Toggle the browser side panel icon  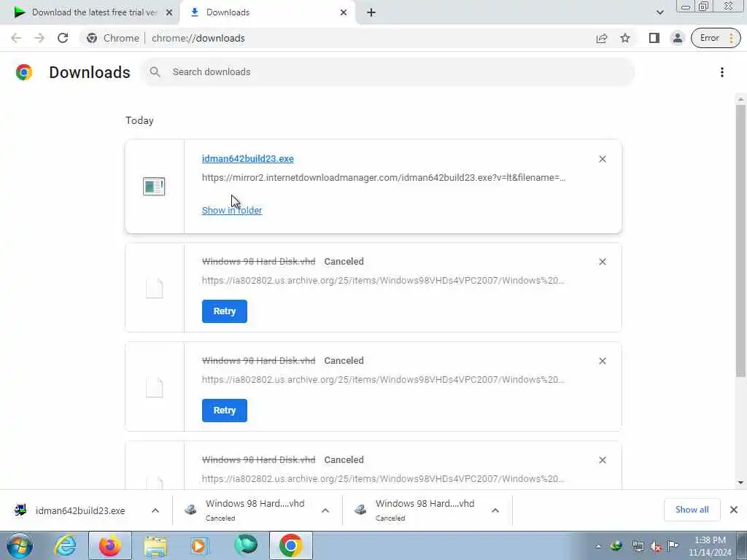point(654,38)
